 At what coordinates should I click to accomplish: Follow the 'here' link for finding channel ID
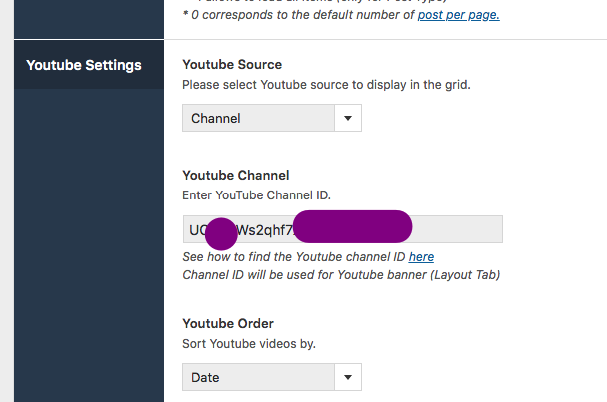(421, 257)
